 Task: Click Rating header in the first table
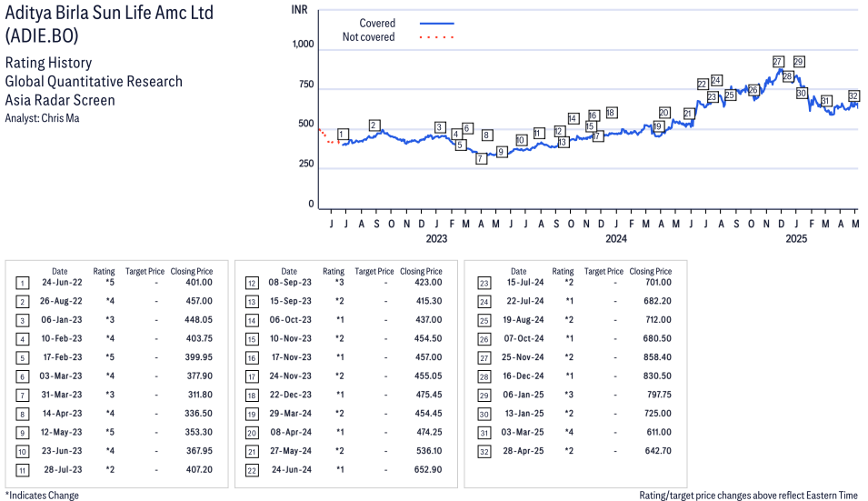tap(104, 271)
